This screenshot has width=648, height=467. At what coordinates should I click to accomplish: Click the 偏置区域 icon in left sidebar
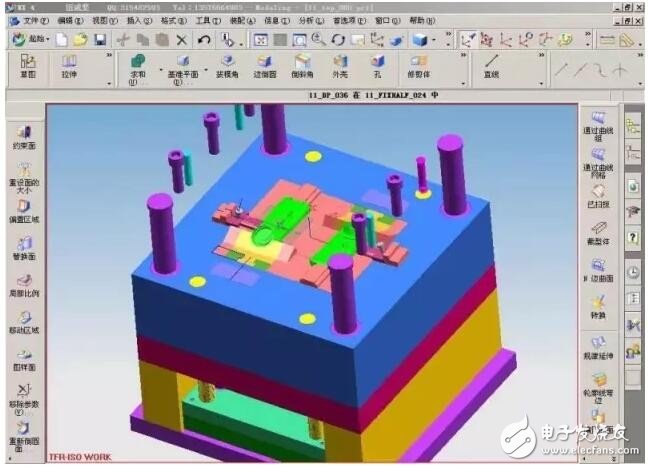coord(23,210)
